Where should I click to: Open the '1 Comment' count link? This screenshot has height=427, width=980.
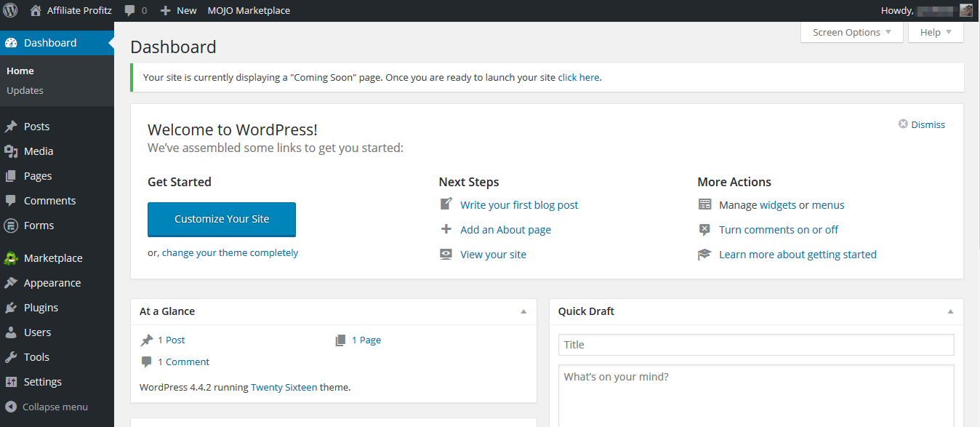point(183,362)
